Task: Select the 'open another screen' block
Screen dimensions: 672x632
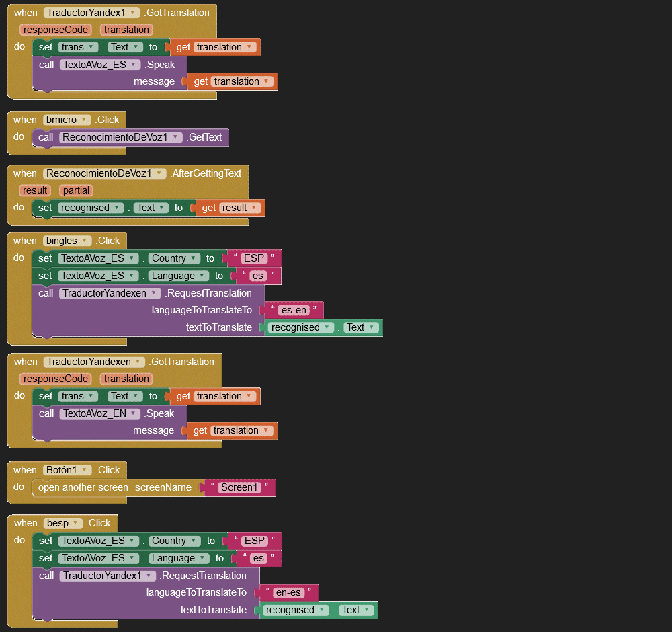Action: point(83,487)
